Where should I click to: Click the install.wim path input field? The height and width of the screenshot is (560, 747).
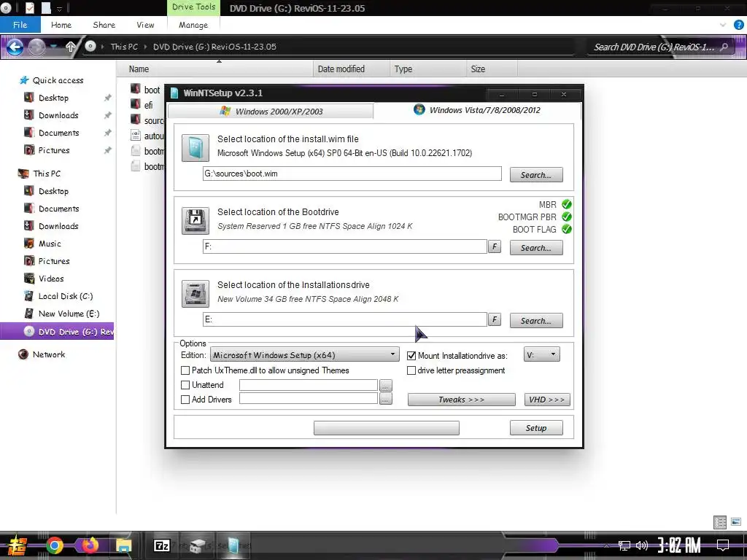click(352, 174)
